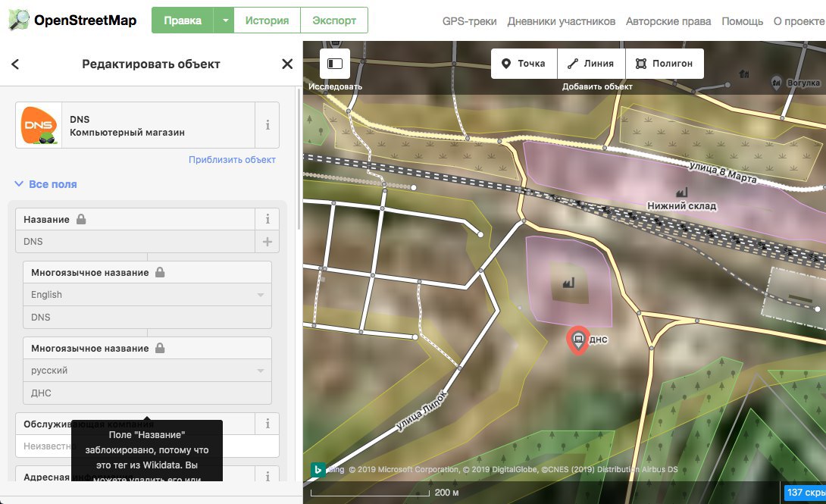
Task: Click the orange DNS preset icon
Action: point(39,125)
